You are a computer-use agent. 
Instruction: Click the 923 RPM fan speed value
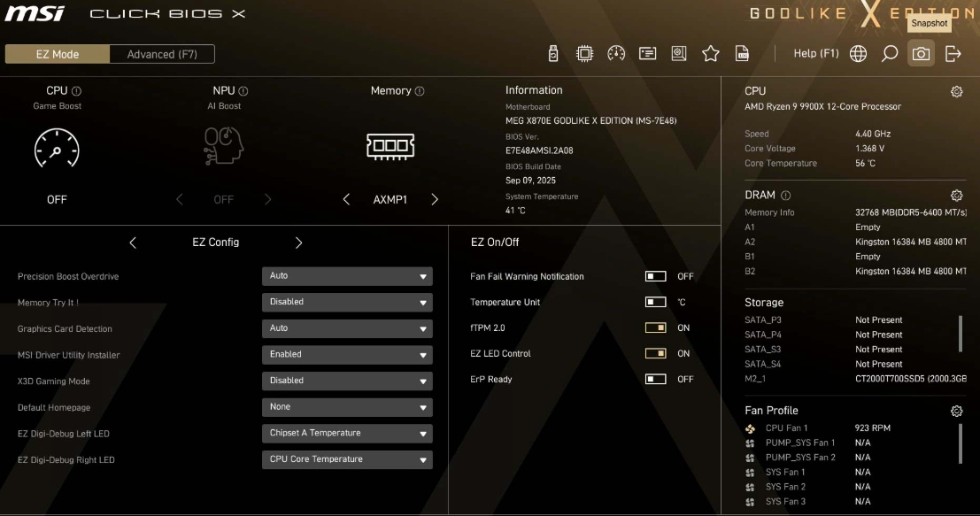pos(873,428)
